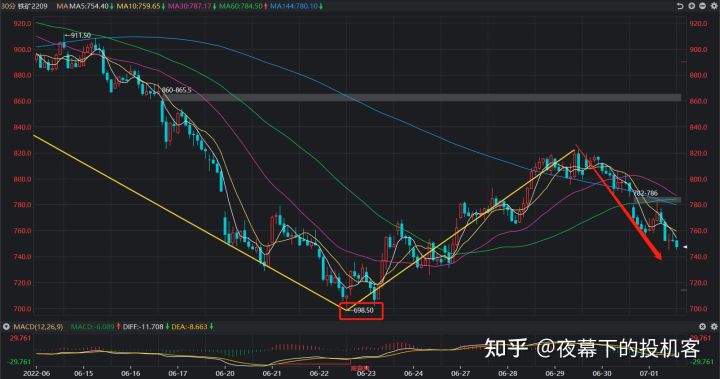720x379 pixels.
Task: Click the undo arrow icon at top right
Action: (x=680, y=6)
